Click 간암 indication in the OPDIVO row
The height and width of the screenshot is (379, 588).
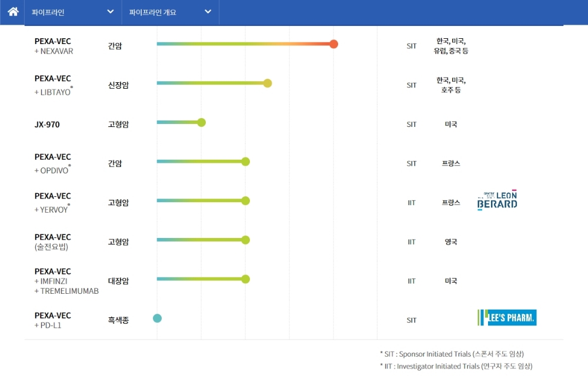click(115, 163)
